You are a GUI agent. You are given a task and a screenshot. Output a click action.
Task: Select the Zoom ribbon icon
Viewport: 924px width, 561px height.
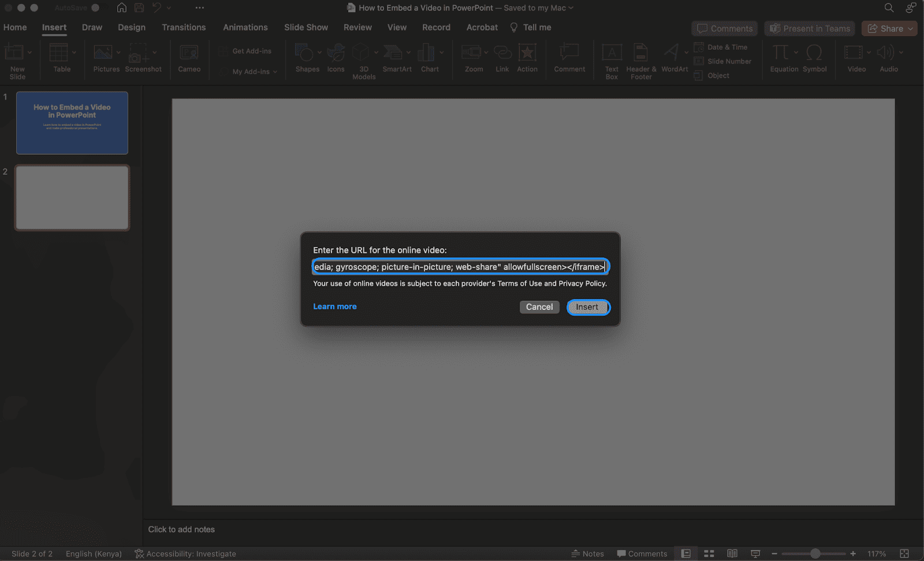click(471, 53)
